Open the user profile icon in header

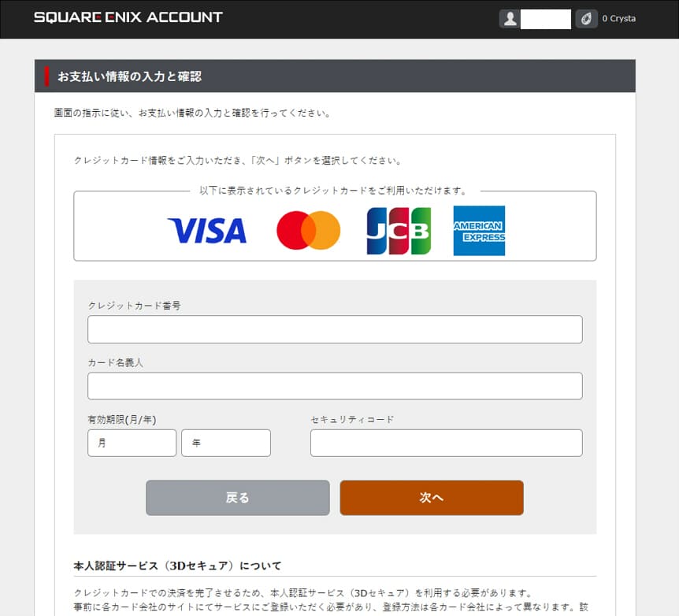tap(510, 19)
